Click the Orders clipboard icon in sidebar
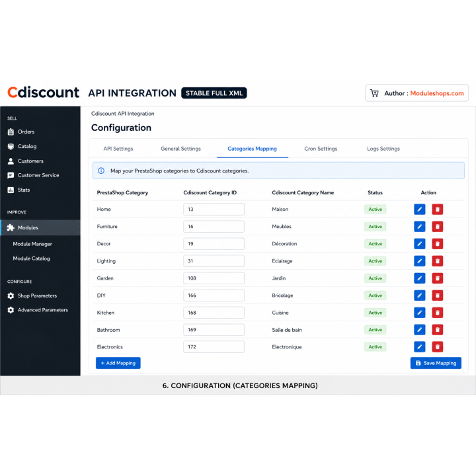The image size is (476, 476). (11, 132)
